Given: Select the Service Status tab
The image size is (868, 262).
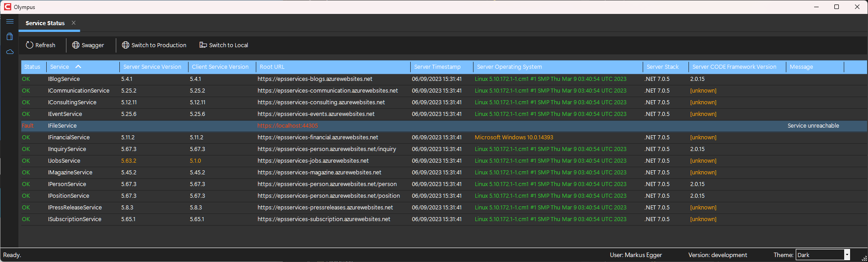Looking at the screenshot, I should pyautogui.click(x=45, y=23).
